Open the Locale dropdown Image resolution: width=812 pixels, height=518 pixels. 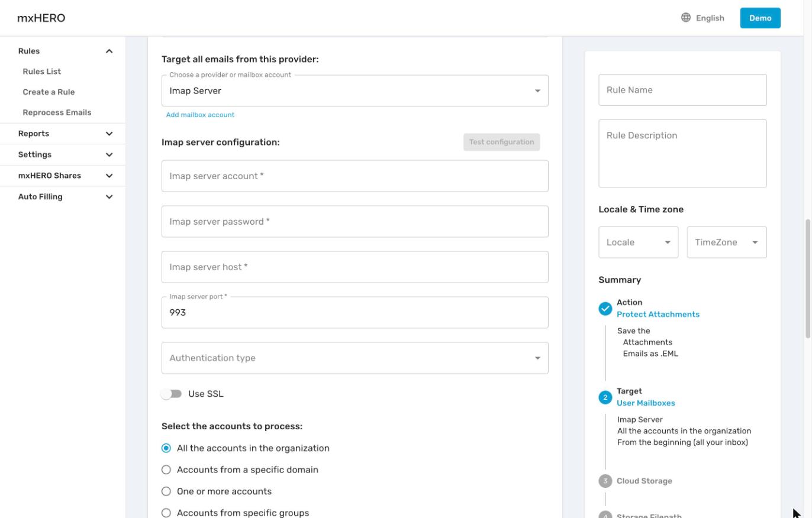pyautogui.click(x=639, y=242)
